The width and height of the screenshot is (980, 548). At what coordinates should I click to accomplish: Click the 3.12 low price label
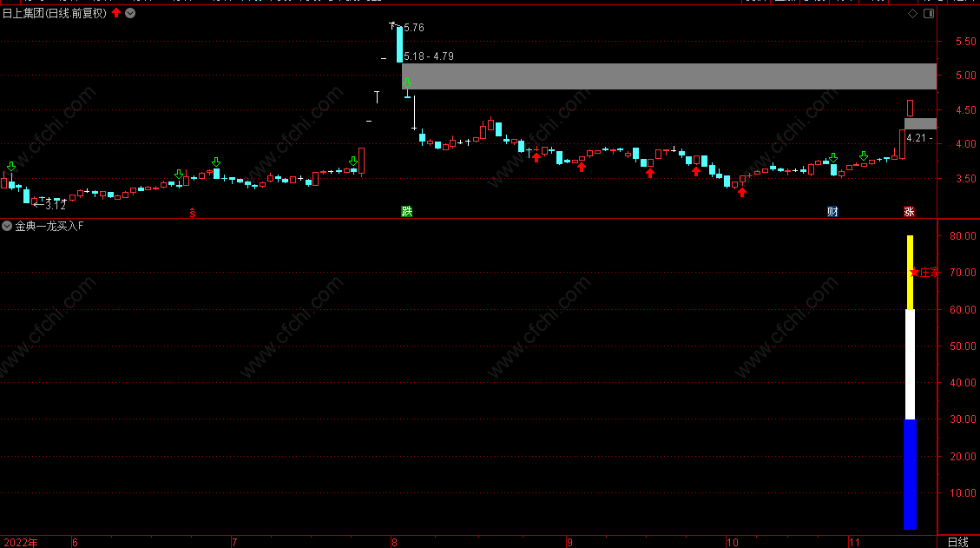pyautogui.click(x=56, y=205)
